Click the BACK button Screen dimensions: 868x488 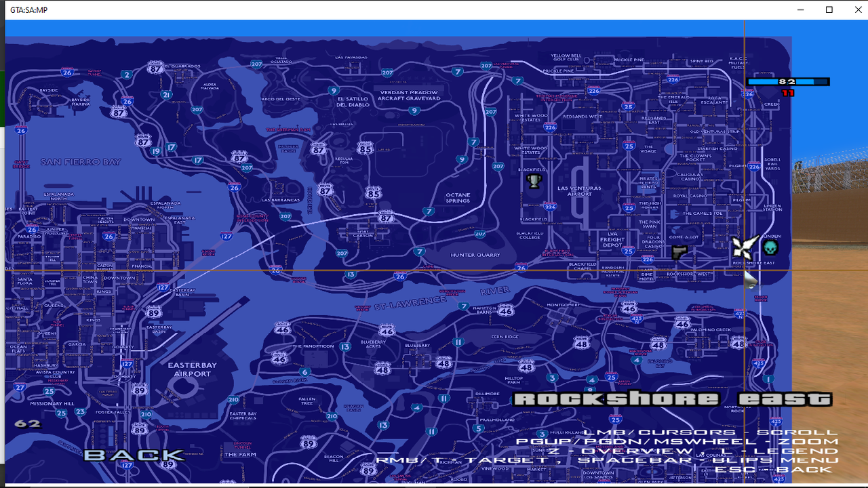pos(134,455)
